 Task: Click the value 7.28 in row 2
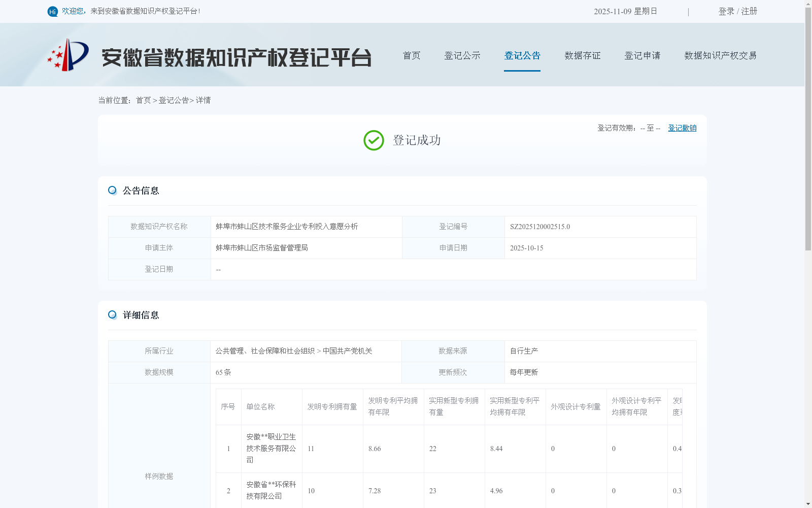click(x=375, y=491)
